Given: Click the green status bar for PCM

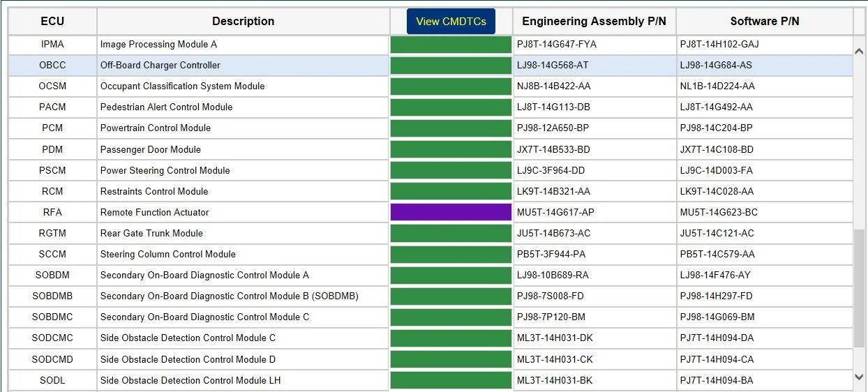Looking at the screenshot, I should pyautogui.click(x=451, y=128).
